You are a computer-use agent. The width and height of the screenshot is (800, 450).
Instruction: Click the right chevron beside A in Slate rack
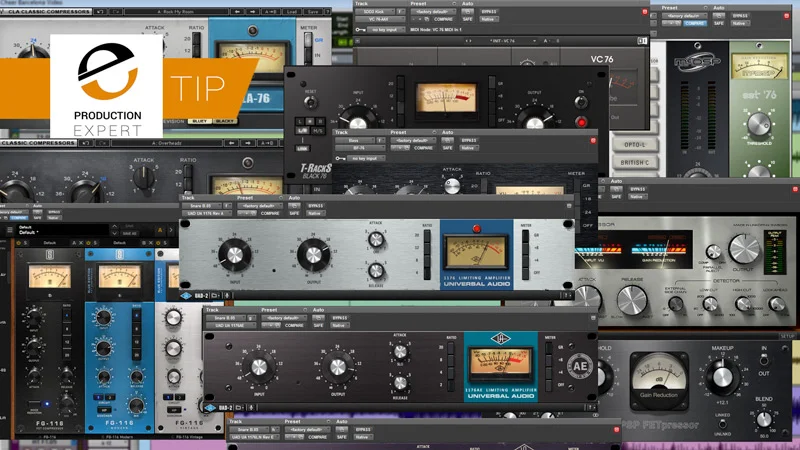coord(171,230)
